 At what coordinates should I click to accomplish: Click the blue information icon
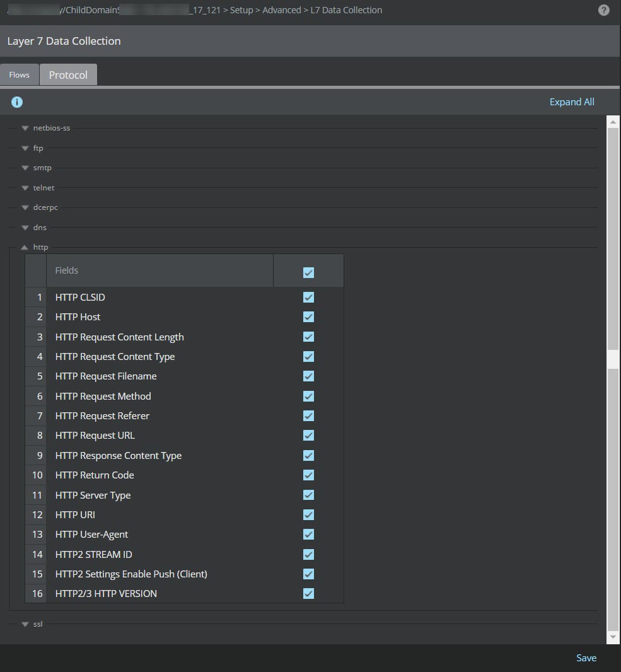[x=17, y=102]
